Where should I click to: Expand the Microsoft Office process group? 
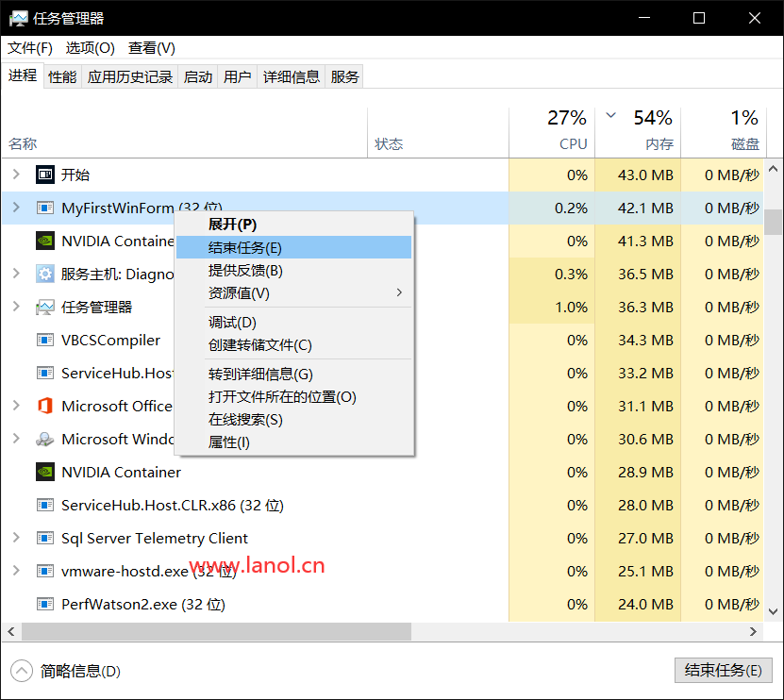(x=16, y=405)
